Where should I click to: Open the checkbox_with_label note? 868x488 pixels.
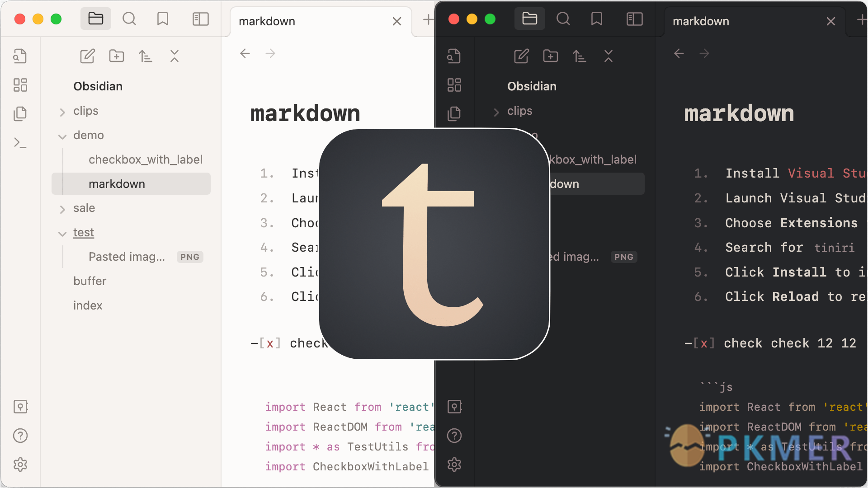point(145,160)
